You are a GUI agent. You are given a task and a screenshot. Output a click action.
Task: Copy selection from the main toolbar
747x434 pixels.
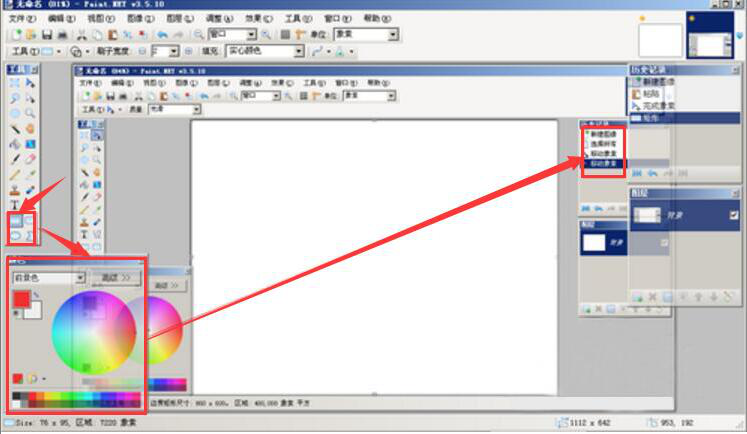97,34
